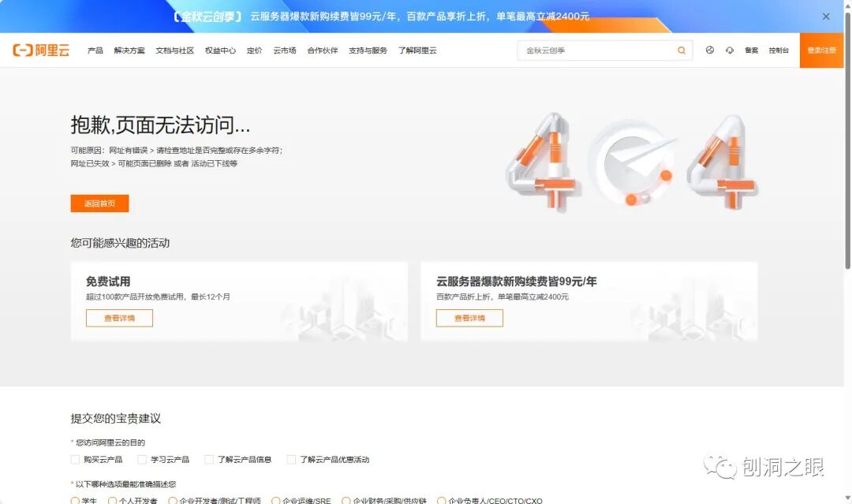Image resolution: width=852 pixels, height=504 pixels.
Task: Check the 了解云产品信息 checkbox
Action: coord(208,460)
